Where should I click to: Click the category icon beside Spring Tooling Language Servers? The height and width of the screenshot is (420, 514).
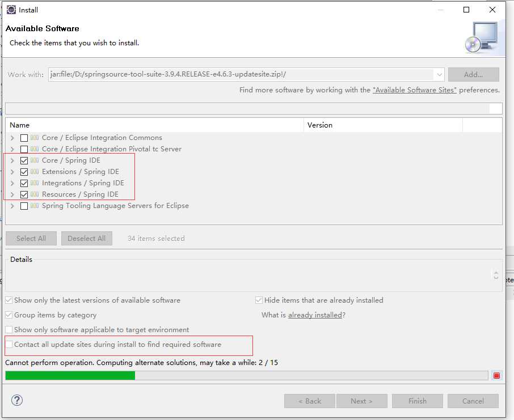pyautogui.click(x=35, y=206)
